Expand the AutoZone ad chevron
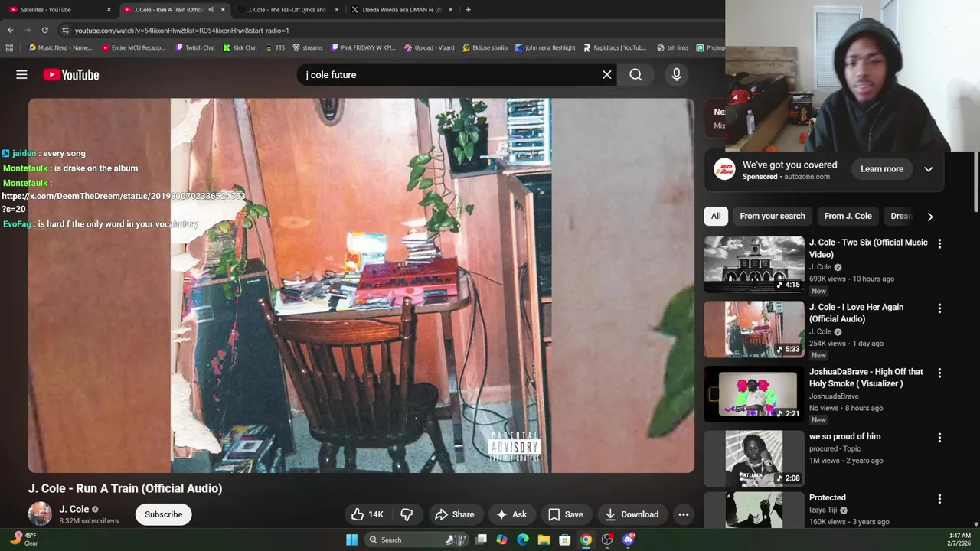The height and width of the screenshot is (551, 980). (x=929, y=169)
